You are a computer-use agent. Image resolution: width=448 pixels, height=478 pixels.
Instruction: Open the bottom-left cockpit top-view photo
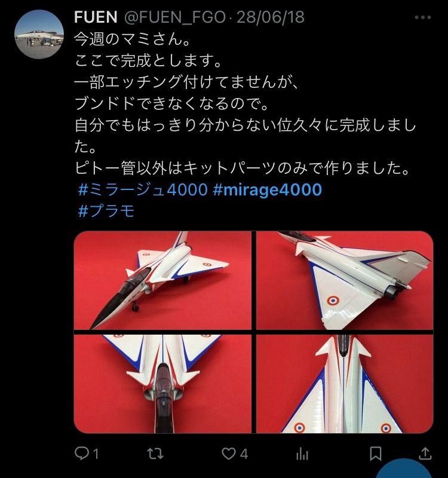tap(162, 384)
